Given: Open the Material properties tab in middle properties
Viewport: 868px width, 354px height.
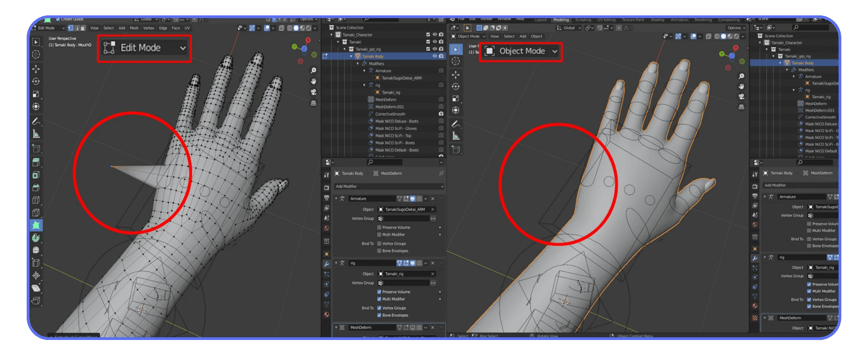Looking at the screenshot, I should (326, 314).
